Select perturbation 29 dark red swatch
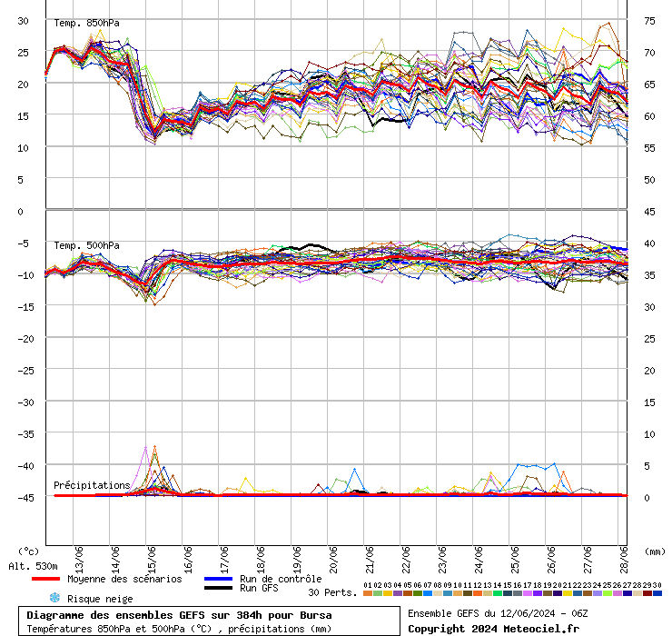672x636 pixels. click(x=647, y=593)
